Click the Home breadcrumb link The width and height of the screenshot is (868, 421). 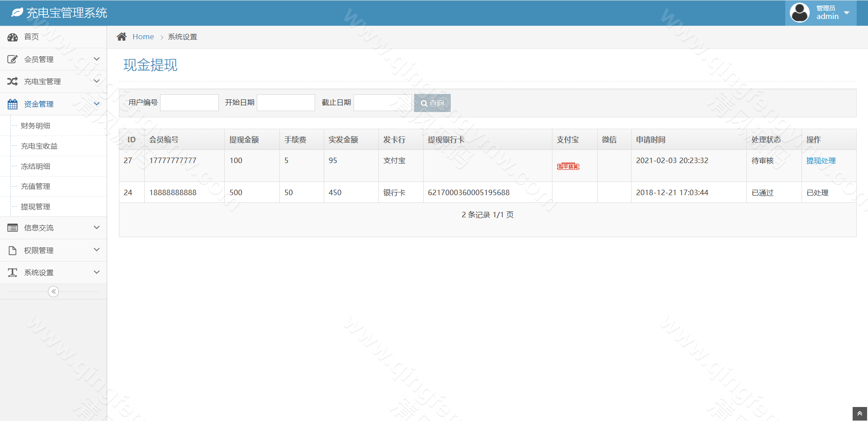click(143, 37)
